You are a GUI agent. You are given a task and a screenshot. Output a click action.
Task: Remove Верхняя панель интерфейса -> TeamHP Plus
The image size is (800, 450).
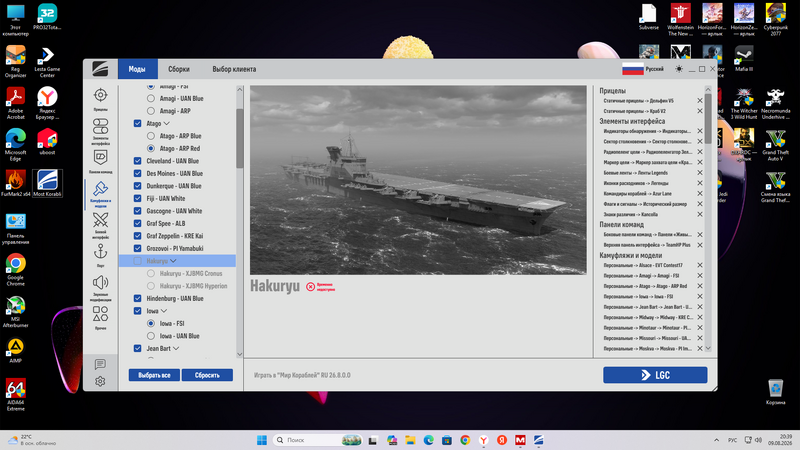[700, 245]
